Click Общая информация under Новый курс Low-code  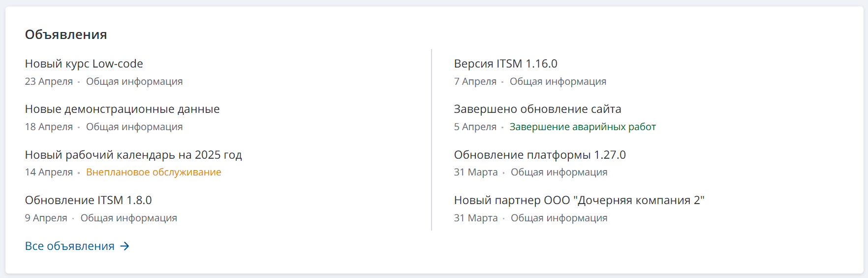[134, 82]
